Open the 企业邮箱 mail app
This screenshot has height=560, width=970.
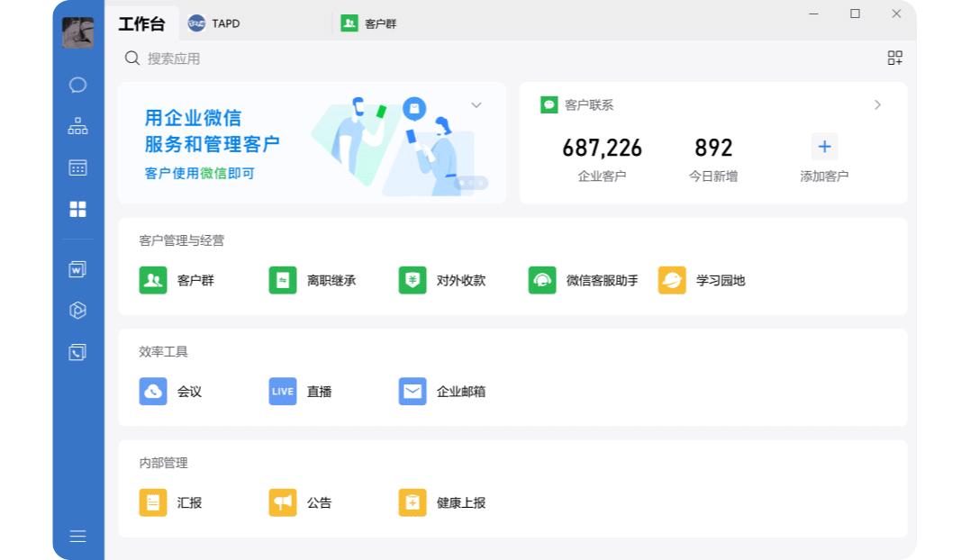pos(442,392)
